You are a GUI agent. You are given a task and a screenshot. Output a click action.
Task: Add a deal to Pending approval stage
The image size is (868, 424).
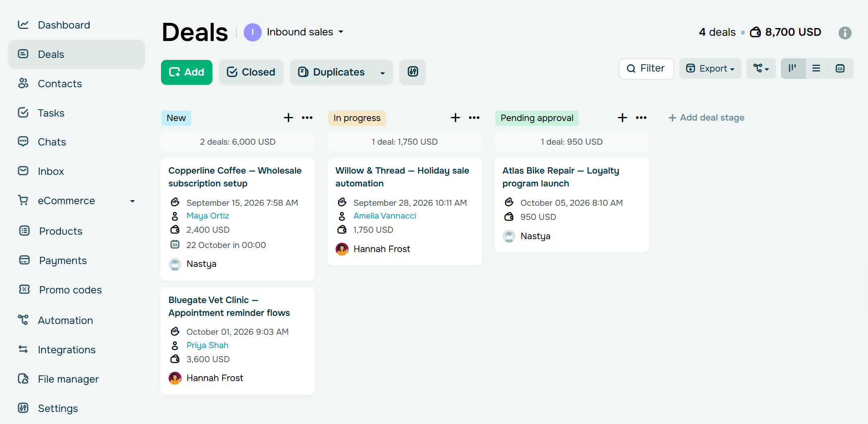point(622,118)
